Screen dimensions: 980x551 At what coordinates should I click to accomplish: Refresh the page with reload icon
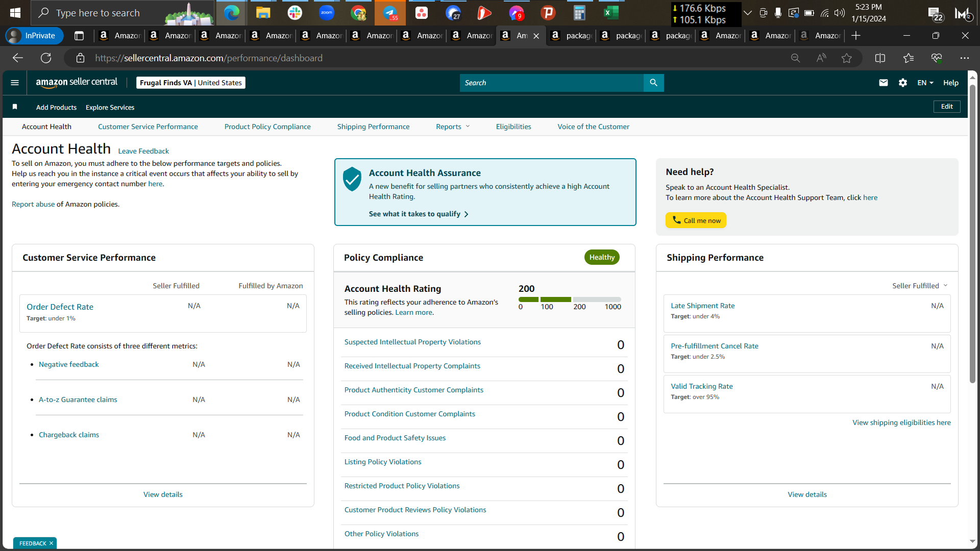46,58
